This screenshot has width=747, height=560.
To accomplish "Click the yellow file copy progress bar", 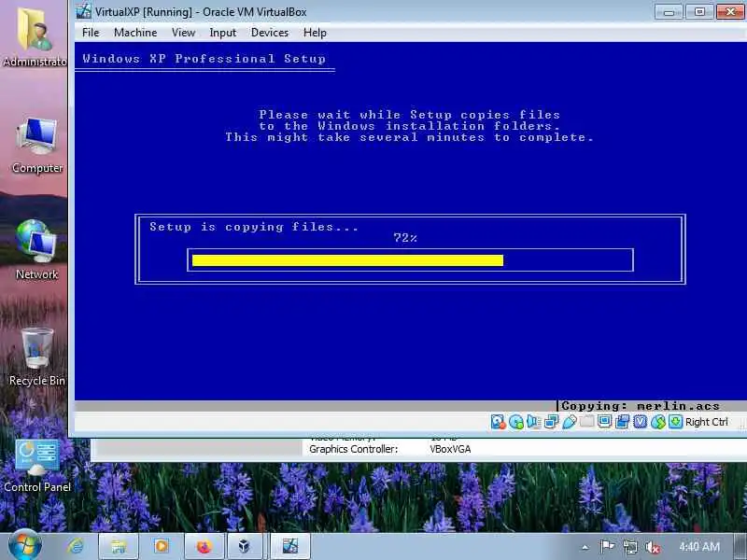I will tap(347, 260).
